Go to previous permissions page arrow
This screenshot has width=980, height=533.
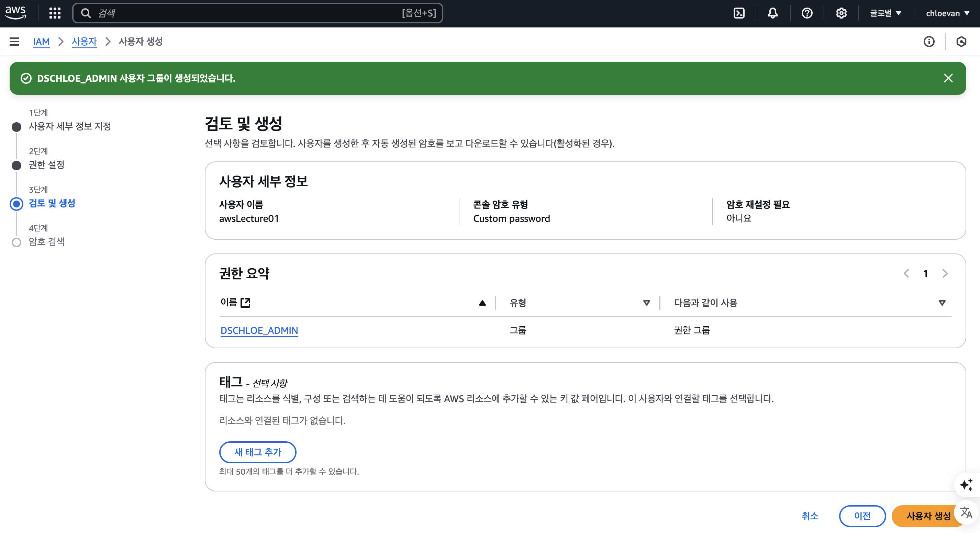906,273
